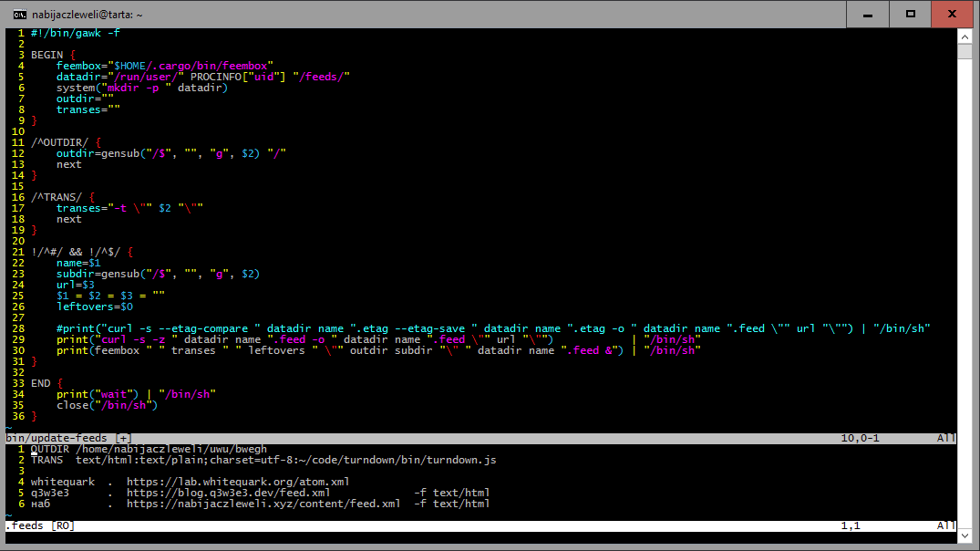Image resolution: width=980 pixels, height=551 pixels.
Task: Click the window title nabijaczleweli@tarta
Action: click(87, 15)
